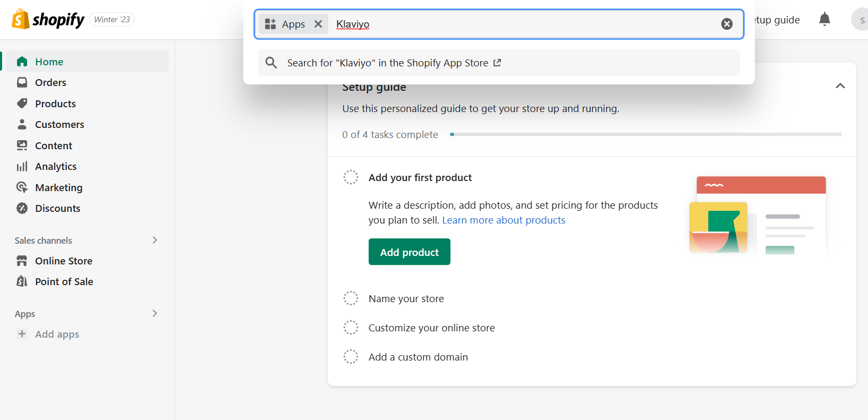This screenshot has height=420, width=868.
Task: Remove the Apps filter chip
Action: pyautogui.click(x=318, y=24)
